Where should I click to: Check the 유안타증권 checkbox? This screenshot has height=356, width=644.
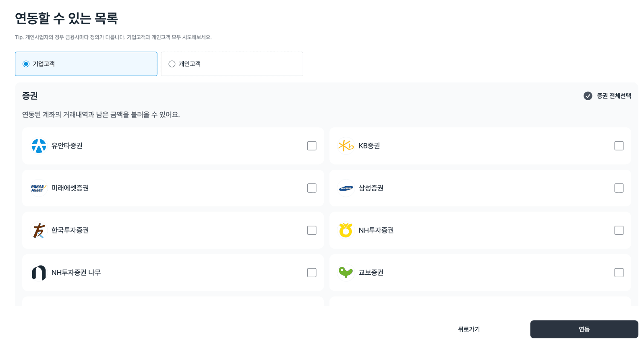312,146
